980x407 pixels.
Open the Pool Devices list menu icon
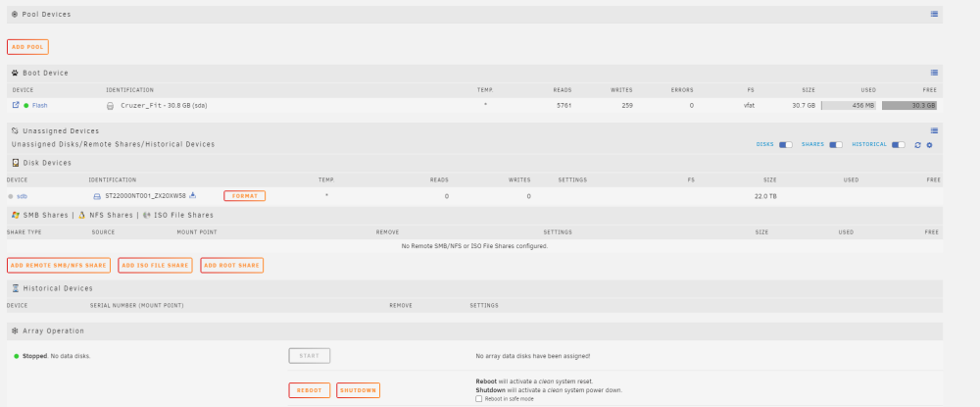pyautogui.click(x=934, y=14)
